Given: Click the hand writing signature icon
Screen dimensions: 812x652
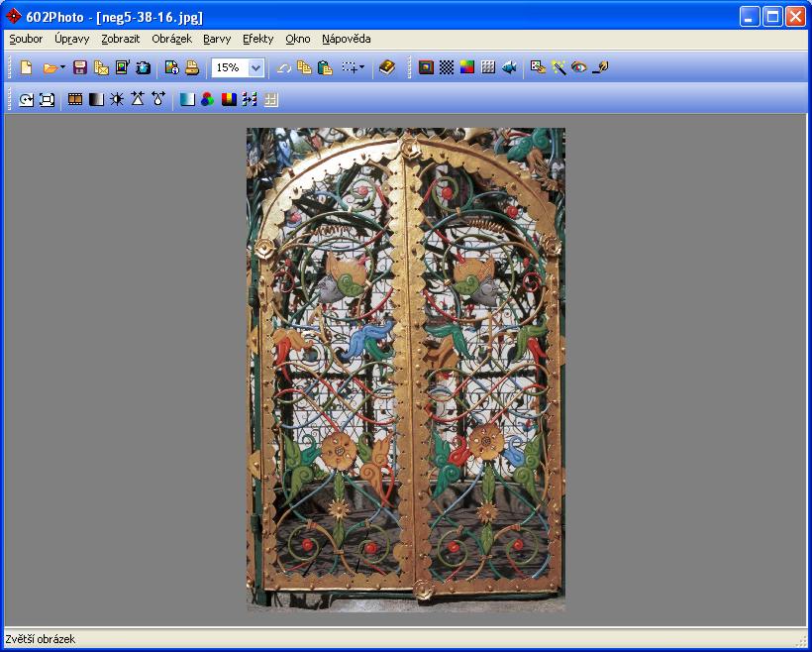Looking at the screenshot, I should (600, 67).
